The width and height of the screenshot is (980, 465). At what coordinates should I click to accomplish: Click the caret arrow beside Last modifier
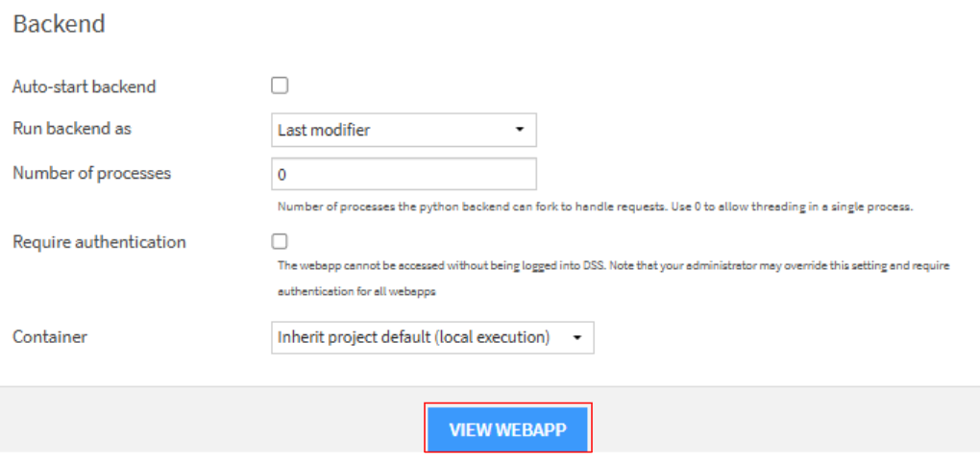coord(520,130)
